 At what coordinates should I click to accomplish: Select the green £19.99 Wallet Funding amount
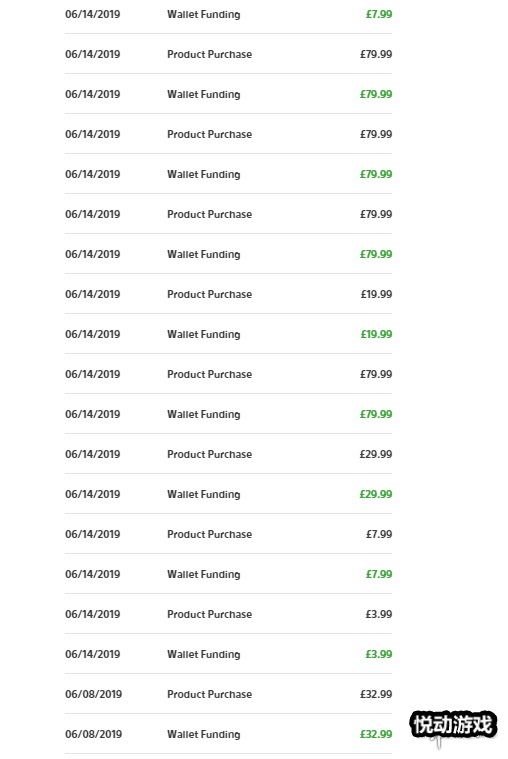(376, 334)
